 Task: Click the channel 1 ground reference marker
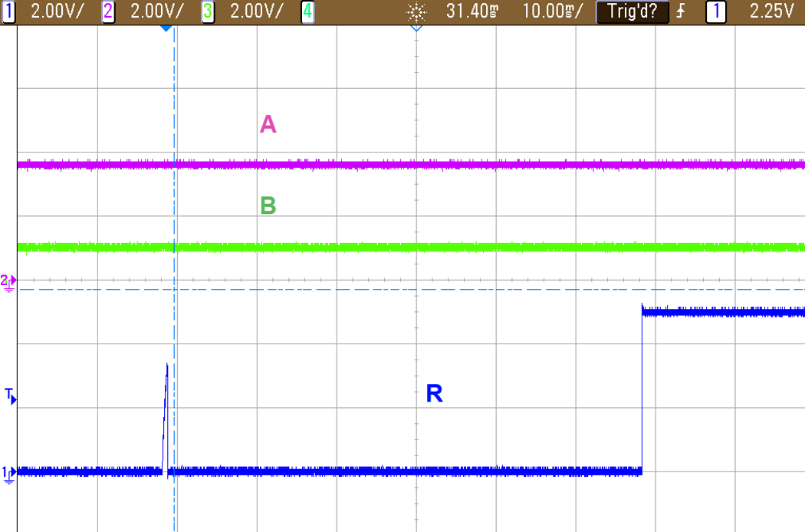point(8,474)
